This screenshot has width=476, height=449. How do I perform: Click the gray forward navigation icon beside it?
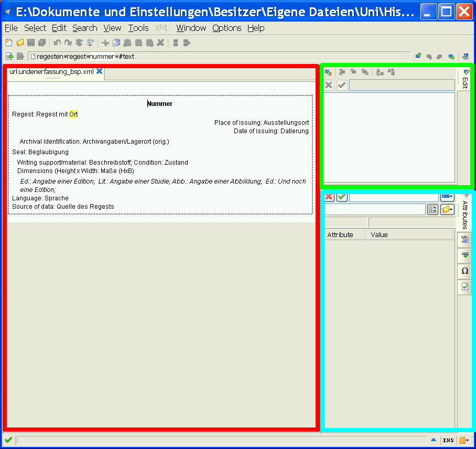coord(20,56)
